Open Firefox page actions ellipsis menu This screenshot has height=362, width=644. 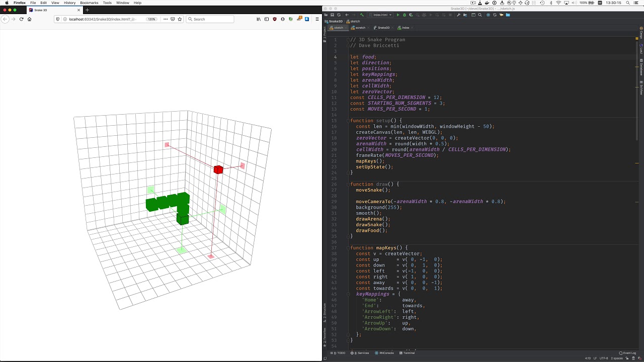pos(166,19)
